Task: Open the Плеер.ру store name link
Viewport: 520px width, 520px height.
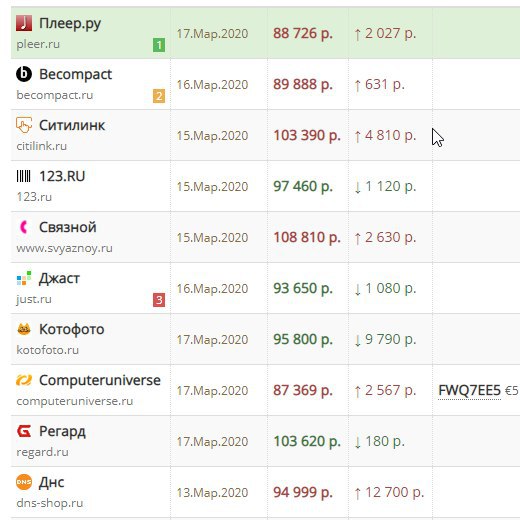Action: [70, 24]
